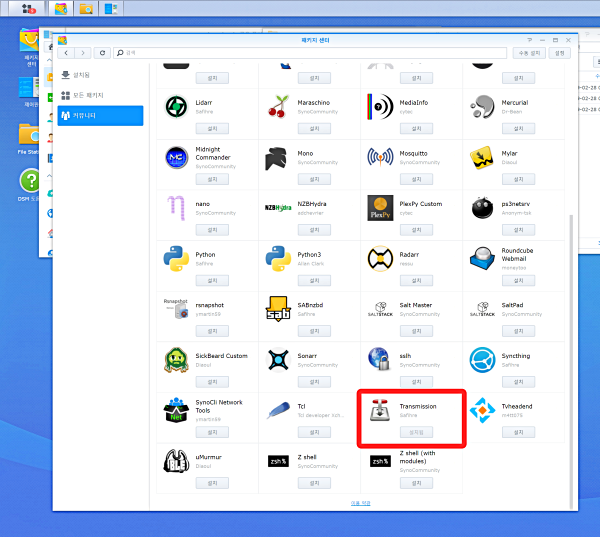
Task: Install the Python3 package
Action: coord(314,281)
